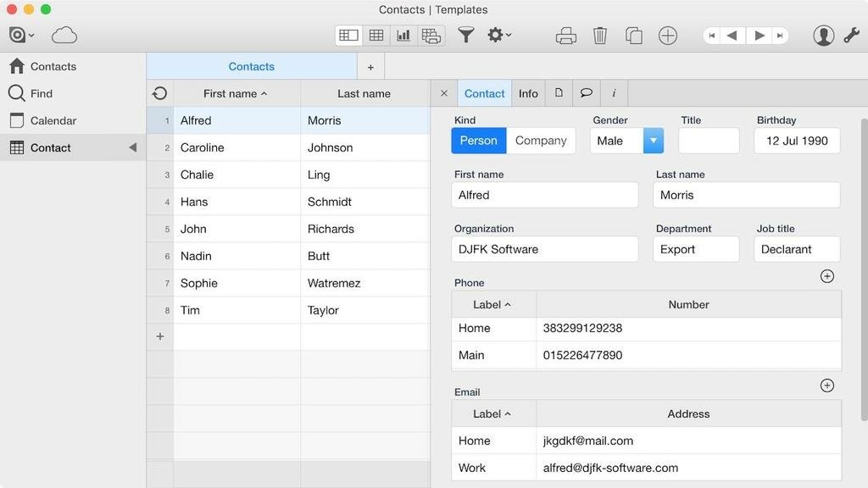
Task: Add new row below table
Action: pyautogui.click(x=160, y=336)
